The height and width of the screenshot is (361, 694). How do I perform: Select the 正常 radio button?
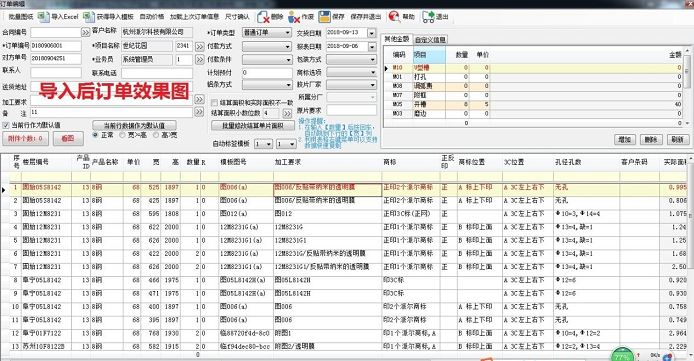95,135
